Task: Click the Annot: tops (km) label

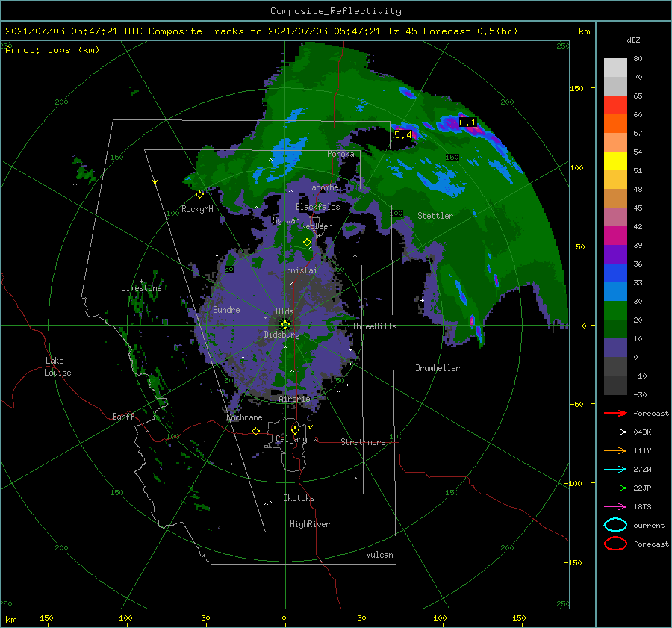Action: point(52,50)
